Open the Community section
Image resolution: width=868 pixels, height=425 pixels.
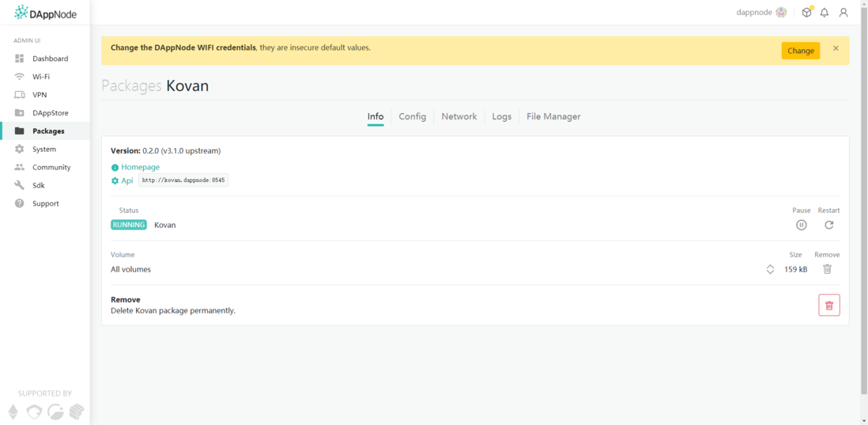pos(45,167)
